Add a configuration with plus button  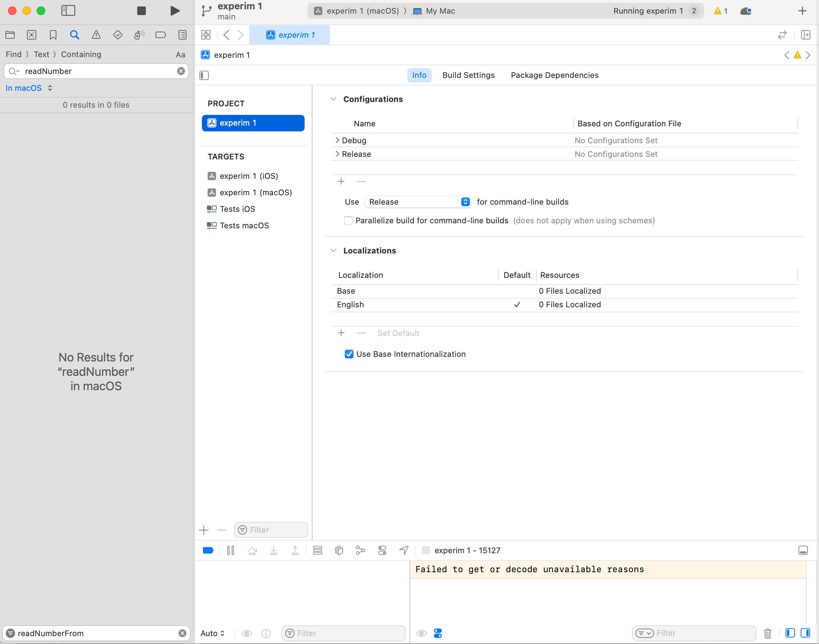point(341,181)
